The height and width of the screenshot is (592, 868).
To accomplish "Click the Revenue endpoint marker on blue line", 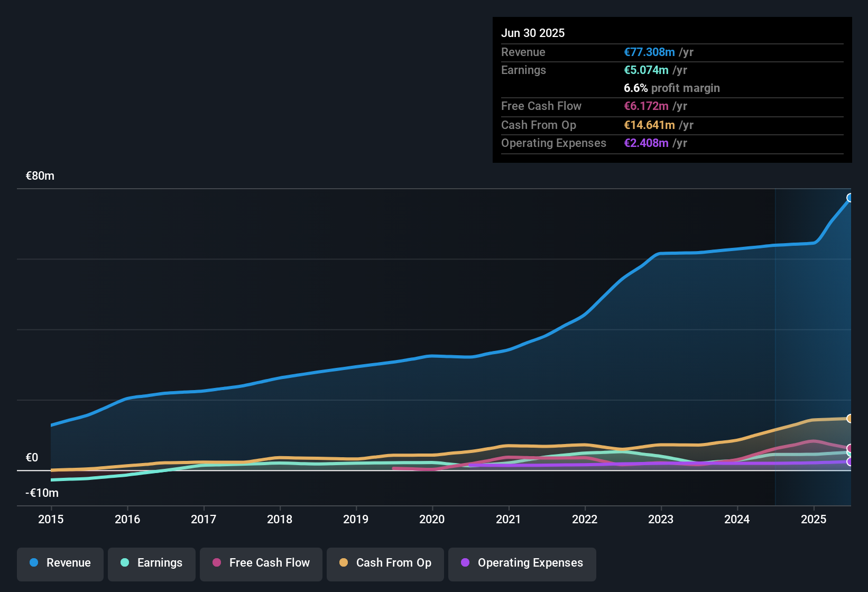I will tap(850, 198).
